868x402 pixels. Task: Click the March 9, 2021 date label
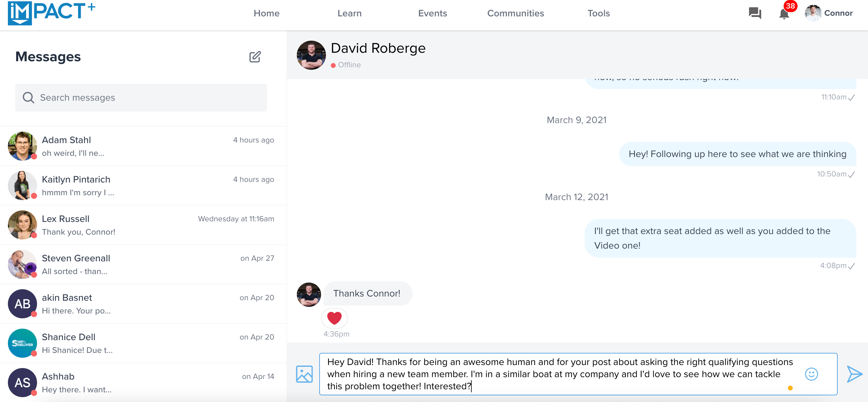(577, 120)
